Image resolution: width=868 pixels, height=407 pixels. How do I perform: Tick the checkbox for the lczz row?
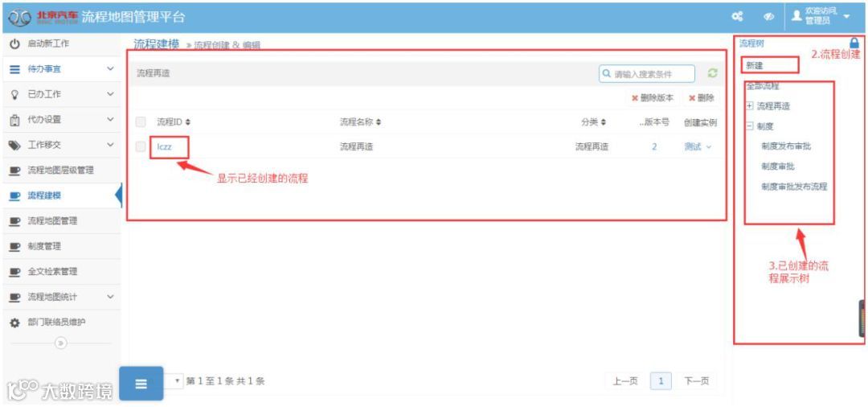coord(141,146)
